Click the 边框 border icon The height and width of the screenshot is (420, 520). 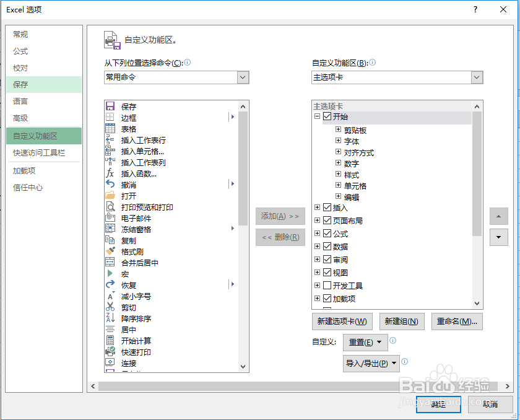tap(110, 117)
